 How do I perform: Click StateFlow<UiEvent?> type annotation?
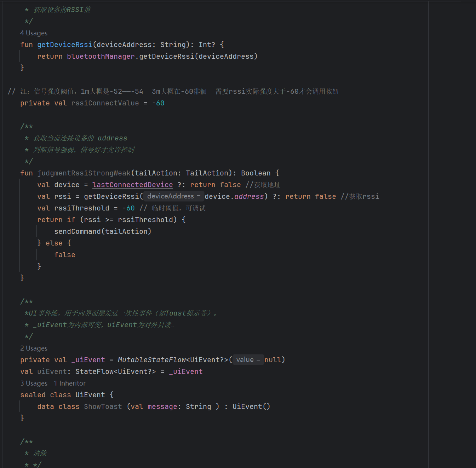(116, 371)
